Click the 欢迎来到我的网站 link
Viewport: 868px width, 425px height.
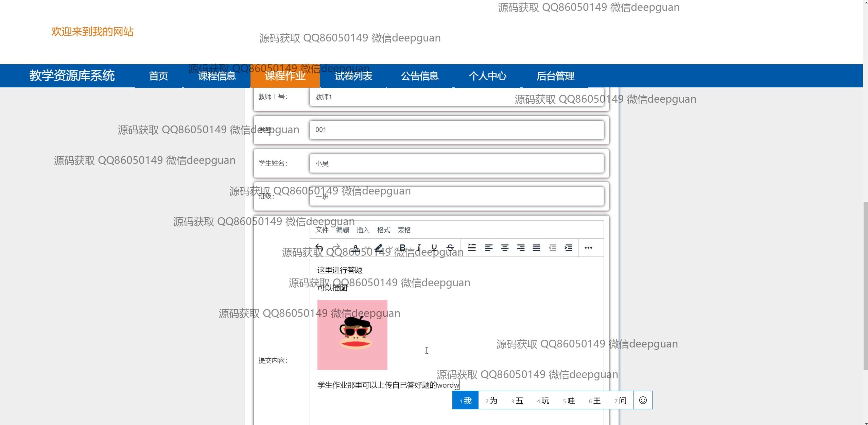coord(92,32)
